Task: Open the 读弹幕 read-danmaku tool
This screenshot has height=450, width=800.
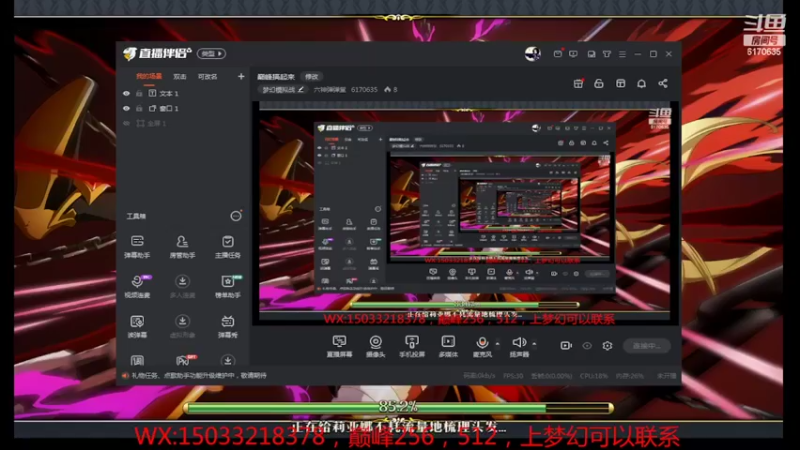Action: pyautogui.click(x=137, y=327)
